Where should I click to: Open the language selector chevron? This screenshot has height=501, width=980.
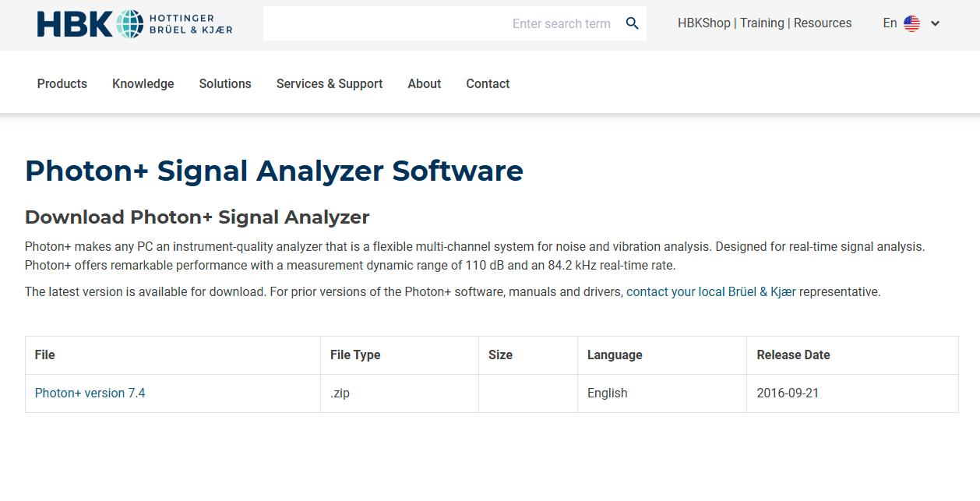pos(934,24)
